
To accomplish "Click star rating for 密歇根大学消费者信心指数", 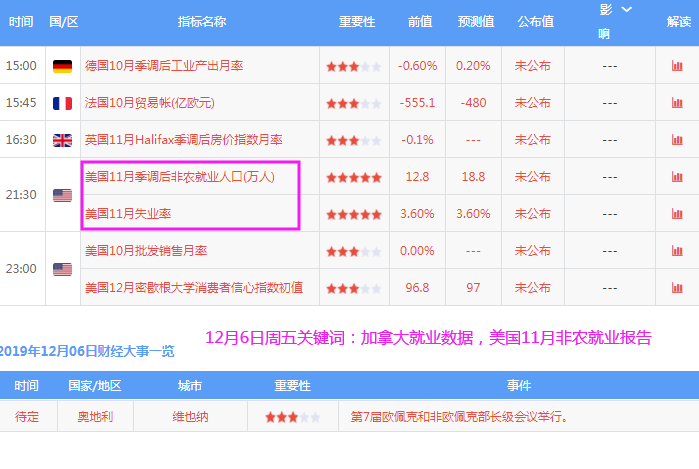I will click(x=354, y=289).
